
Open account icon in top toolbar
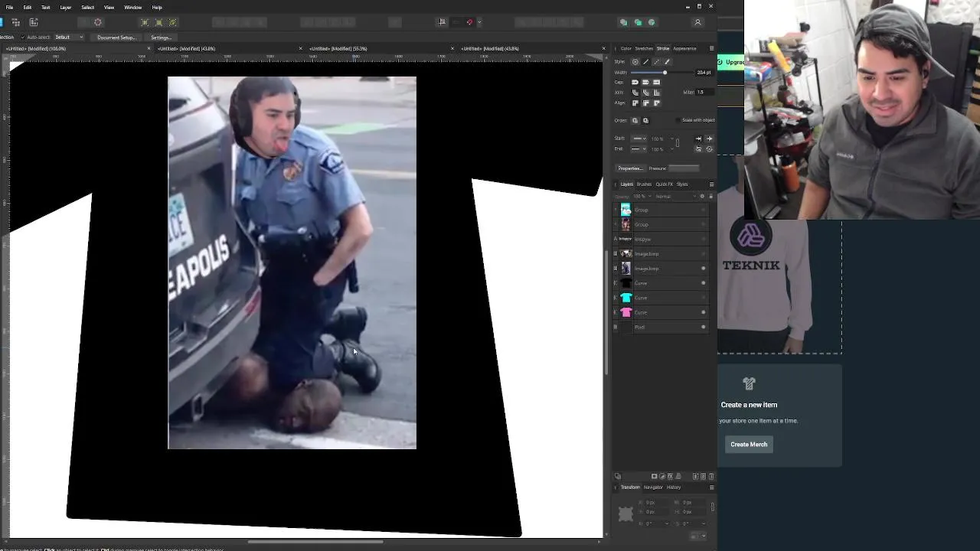(x=697, y=22)
